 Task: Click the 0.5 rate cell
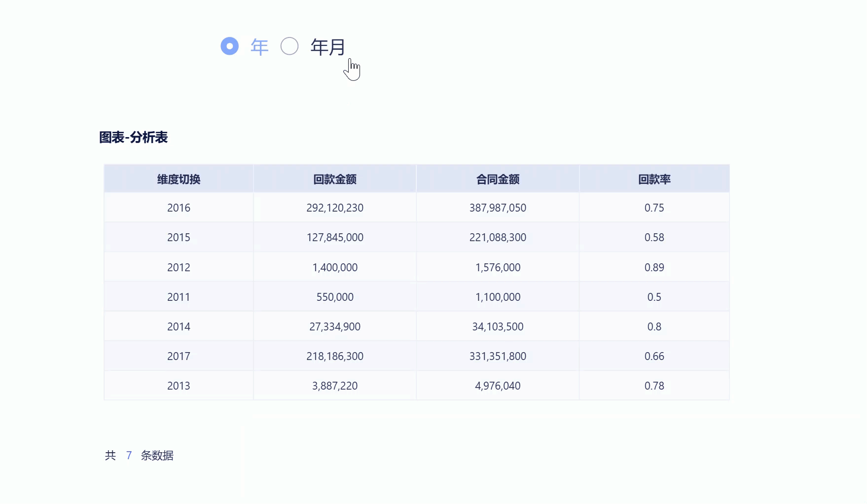click(x=654, y=297)
